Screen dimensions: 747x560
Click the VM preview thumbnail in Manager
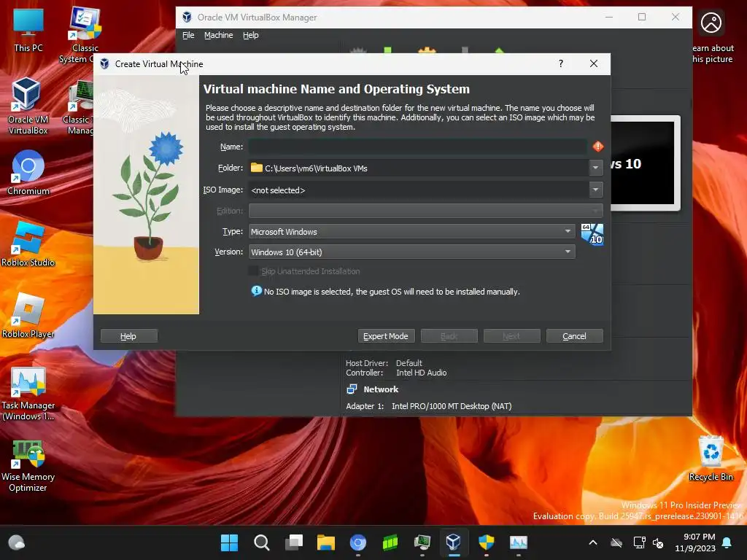pyautogui.click(x=645, y=163)
